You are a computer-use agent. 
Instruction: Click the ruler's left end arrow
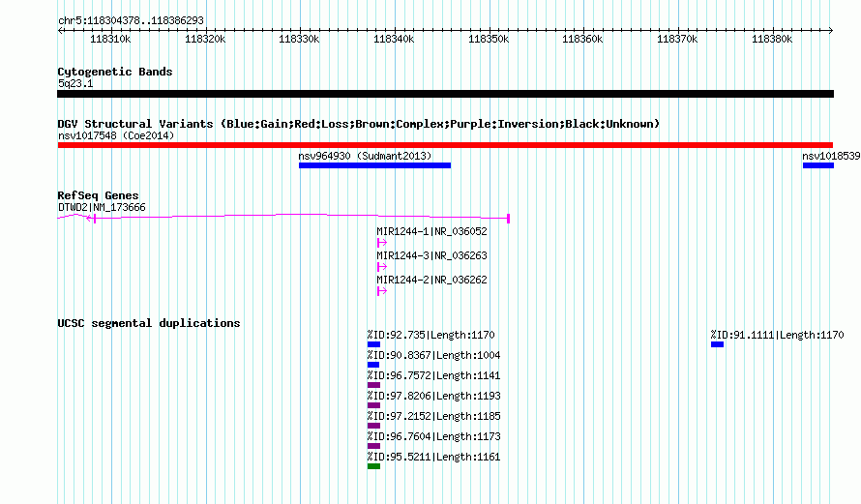pos(60,31)
